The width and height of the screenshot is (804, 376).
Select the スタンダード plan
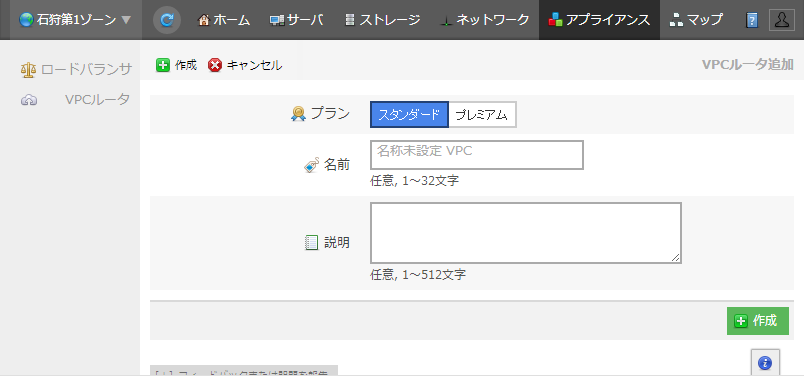[409, 114]
